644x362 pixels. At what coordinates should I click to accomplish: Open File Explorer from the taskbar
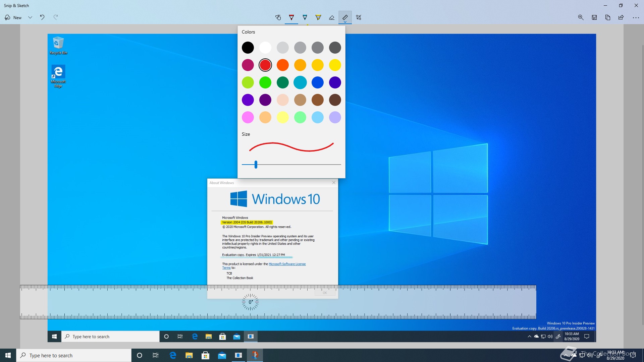coord(189,355)
